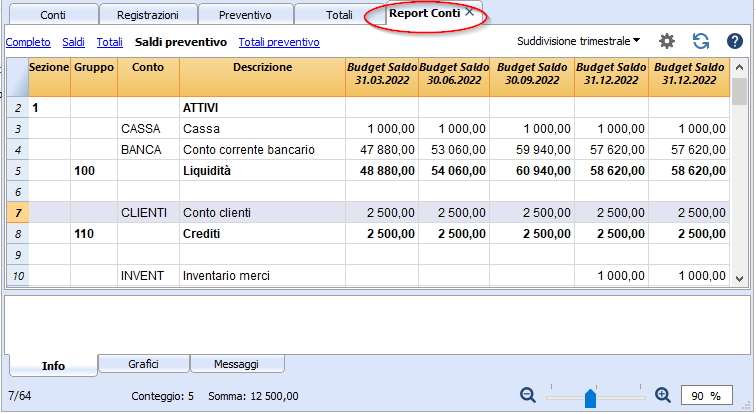
Task: Click the Saldi view link
Action: [x=73, y=42]
